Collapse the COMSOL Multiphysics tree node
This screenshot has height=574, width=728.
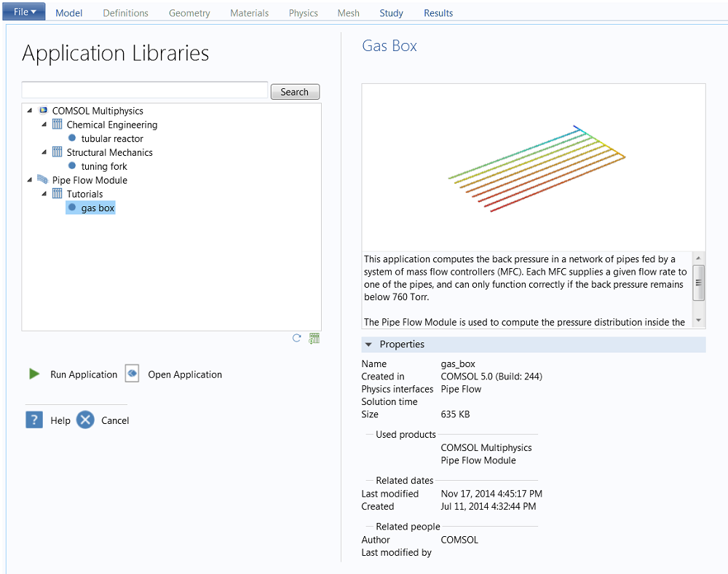30,111
